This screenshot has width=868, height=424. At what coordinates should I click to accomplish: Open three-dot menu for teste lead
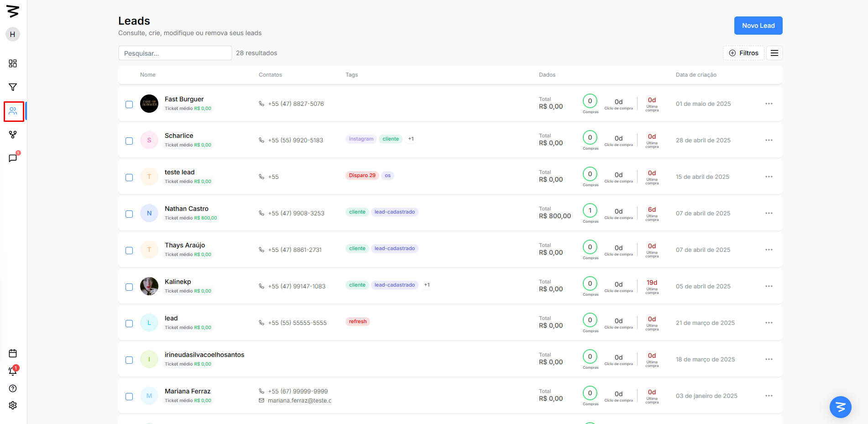(x=769, y=177)
